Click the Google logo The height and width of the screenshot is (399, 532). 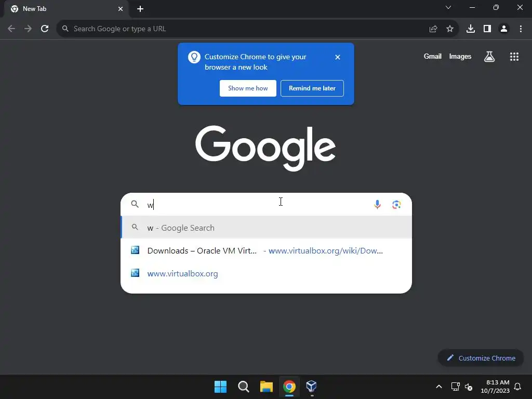pyautogui.click(x=265, y=148)
